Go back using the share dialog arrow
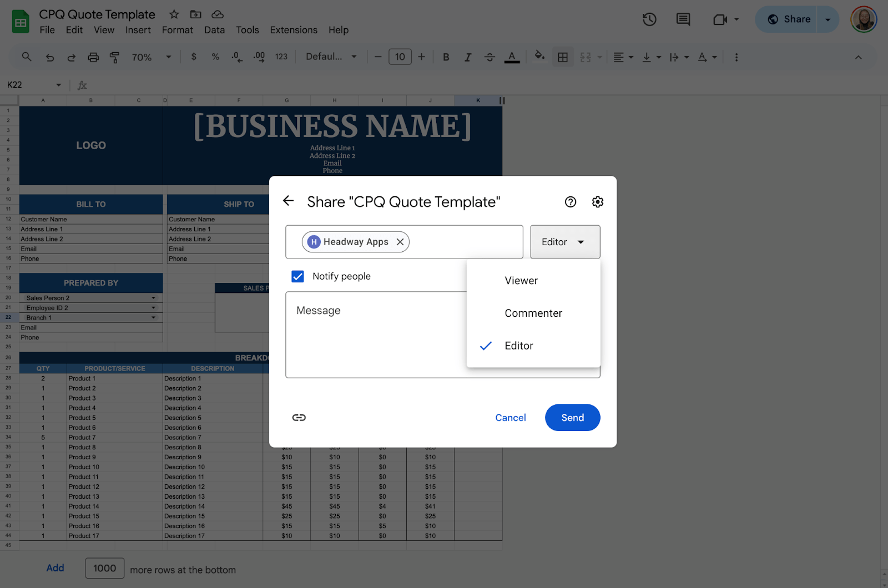Screen dimensions: 888x588 click(x=288, y=201)
